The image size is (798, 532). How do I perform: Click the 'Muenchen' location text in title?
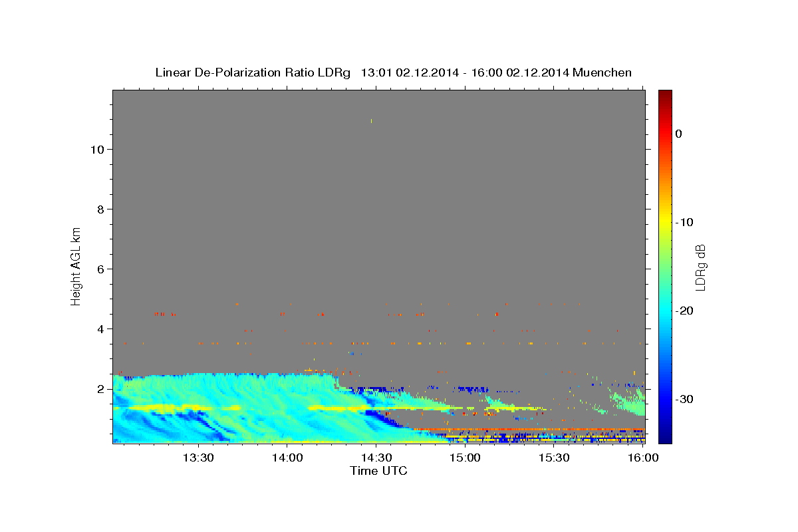pyautogui.click(x=602, y=72)
